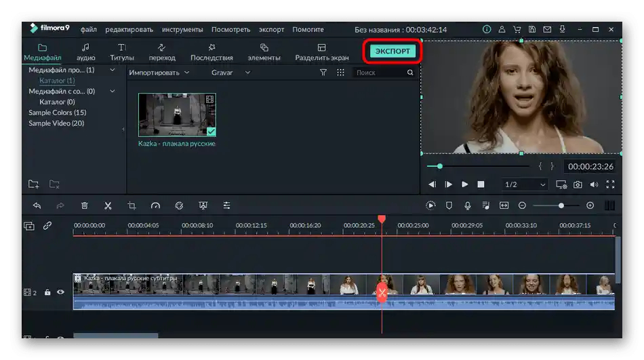Open the 1/2 preview quality dropdown
Image resolution: width=644 pixels, height=360 pixels.
click(524, 184)
